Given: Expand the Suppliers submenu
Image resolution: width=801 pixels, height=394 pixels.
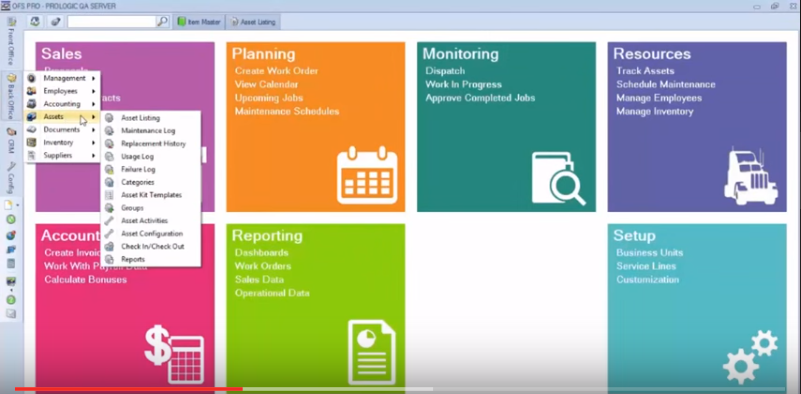Looking at the screenshot, I should tap(62, 155).
